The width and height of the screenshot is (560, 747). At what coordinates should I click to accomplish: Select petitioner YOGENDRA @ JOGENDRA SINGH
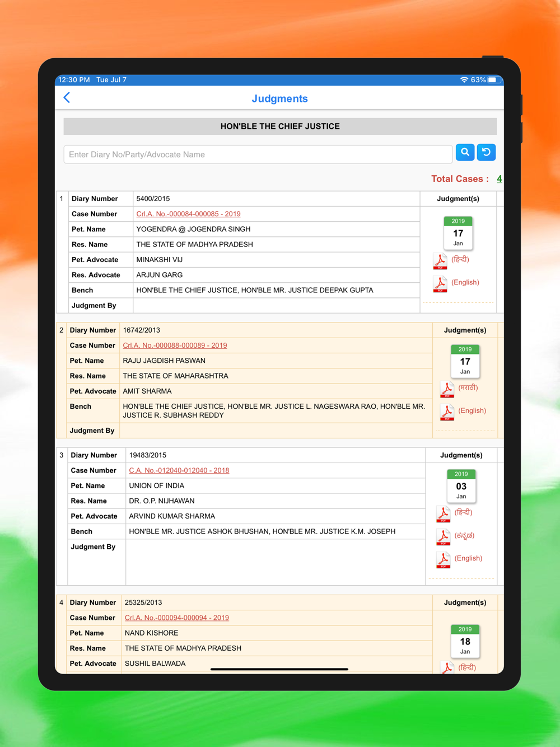click(193, 229)
